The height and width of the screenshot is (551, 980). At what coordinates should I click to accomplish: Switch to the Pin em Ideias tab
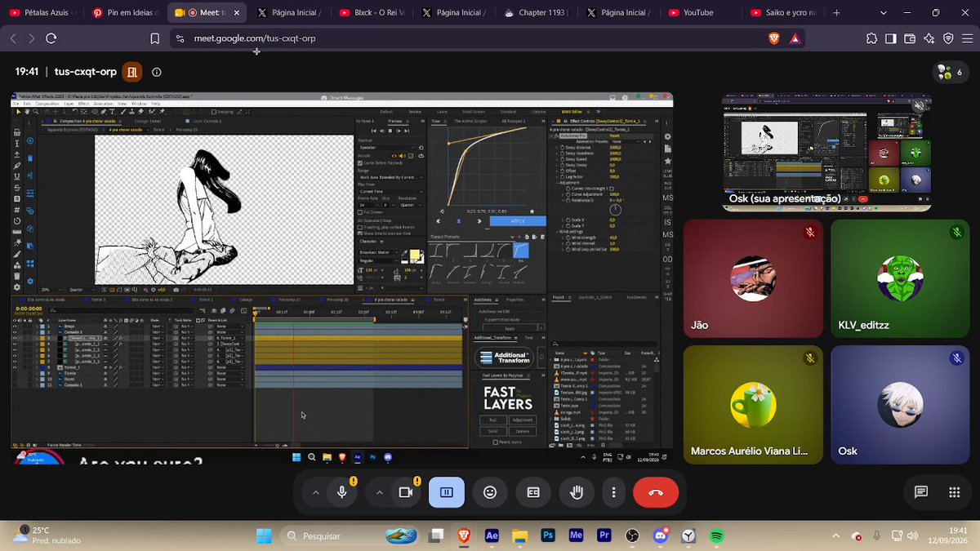pos(123,12)
